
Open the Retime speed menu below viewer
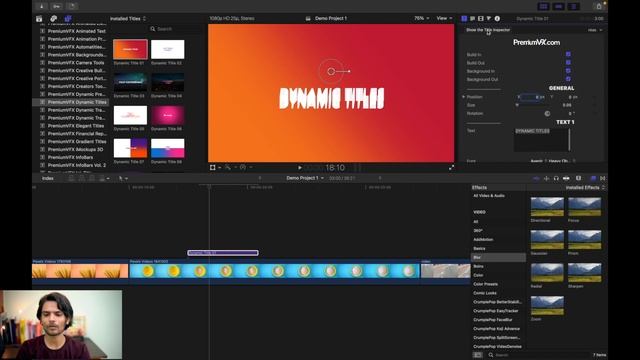245,167
